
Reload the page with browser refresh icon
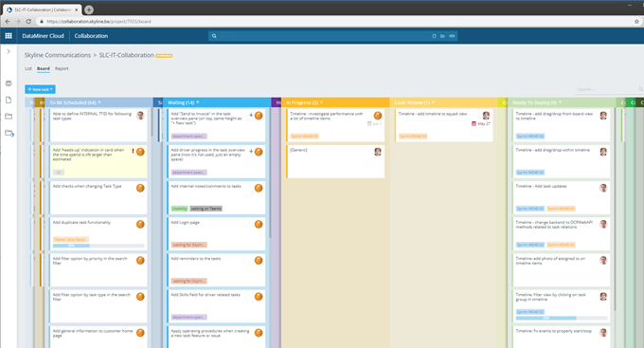point(28,22)
